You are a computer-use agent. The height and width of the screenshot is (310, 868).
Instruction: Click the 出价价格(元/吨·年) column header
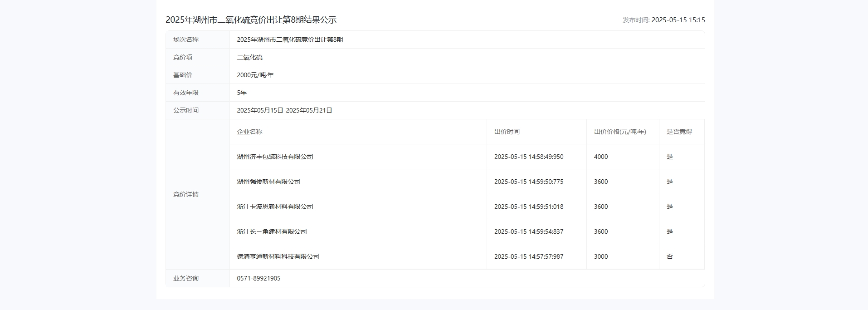(x=620, y=132)
